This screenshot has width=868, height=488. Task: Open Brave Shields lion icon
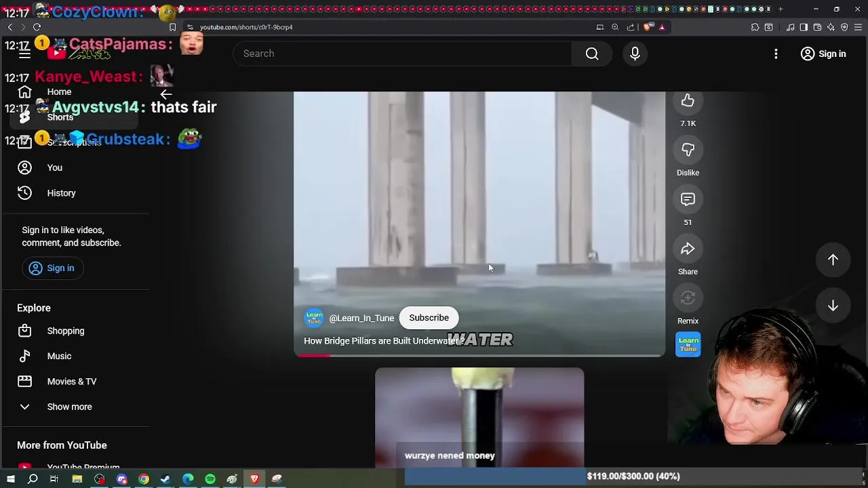click(648, 27)
